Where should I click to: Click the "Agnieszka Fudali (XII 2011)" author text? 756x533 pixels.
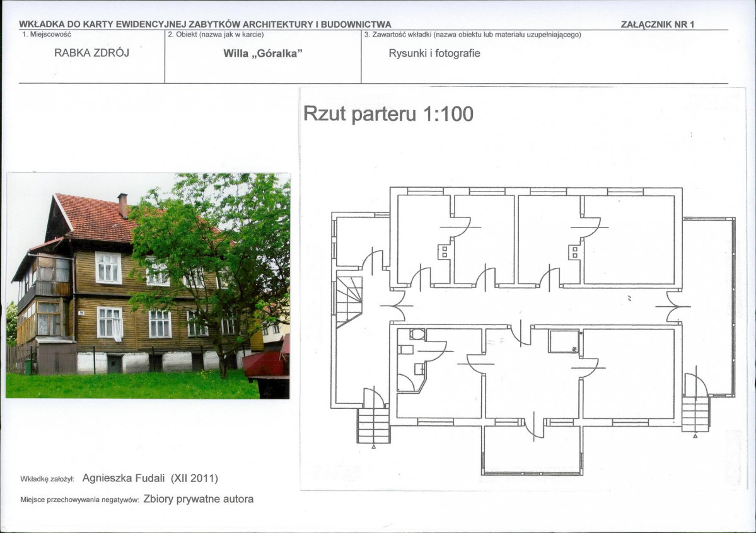[x=151, y=478]
